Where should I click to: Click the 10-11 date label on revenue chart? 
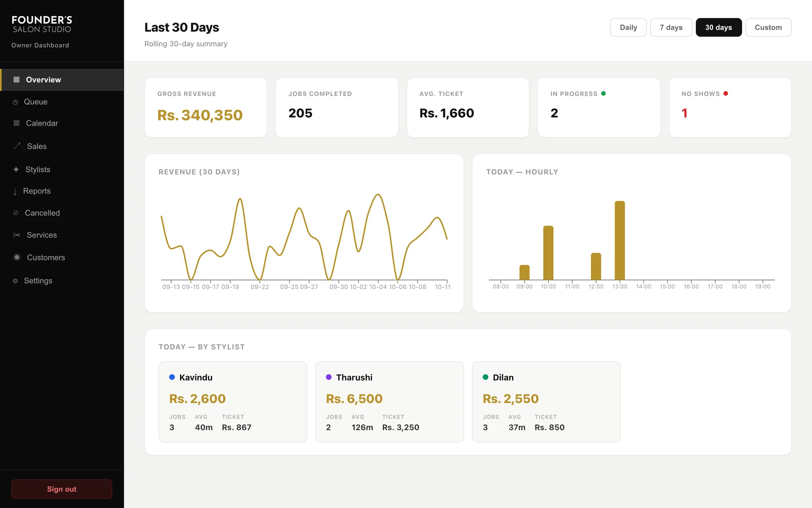(443, 287)
